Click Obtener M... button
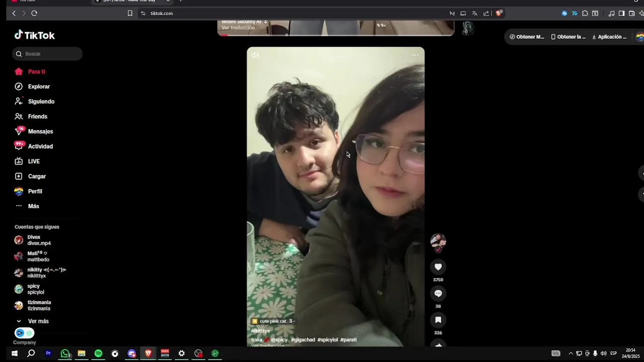The height and width of the screenshot is (362, 644). (x=527, y=37)
